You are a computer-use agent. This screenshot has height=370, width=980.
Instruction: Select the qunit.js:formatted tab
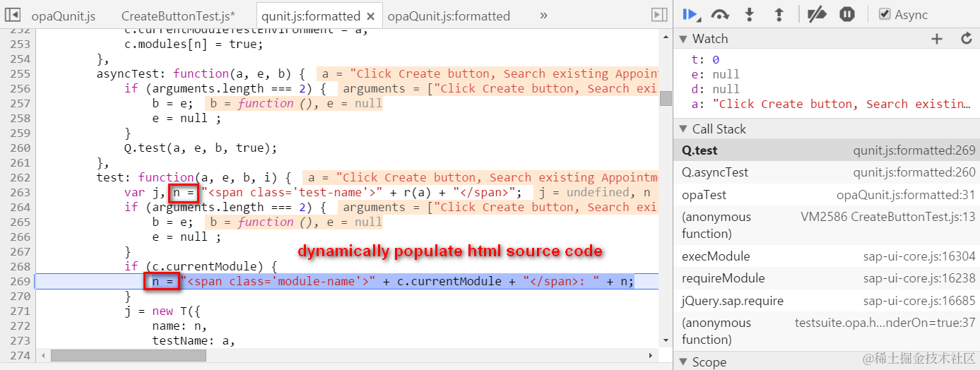310,16
